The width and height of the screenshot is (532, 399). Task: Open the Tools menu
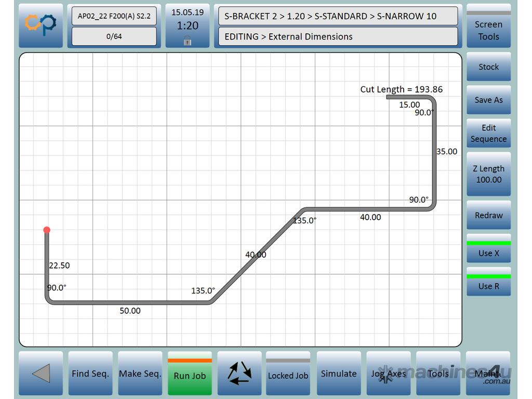(x=438, y=373)
